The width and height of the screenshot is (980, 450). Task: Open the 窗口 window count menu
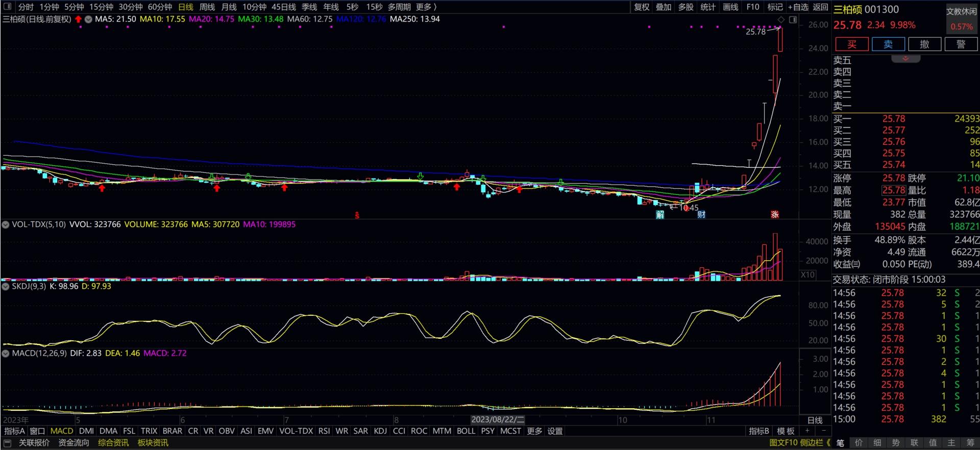(x=37, y=431)
